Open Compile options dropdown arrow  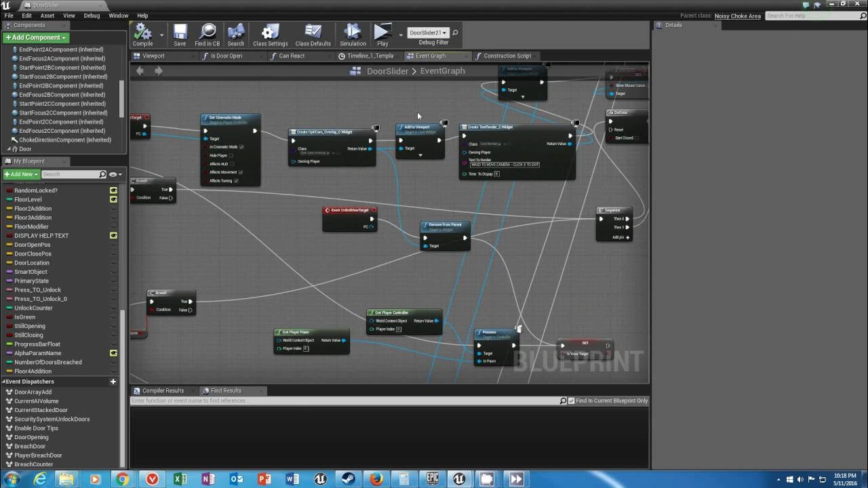pyautogui.click(x=161, y=35)
